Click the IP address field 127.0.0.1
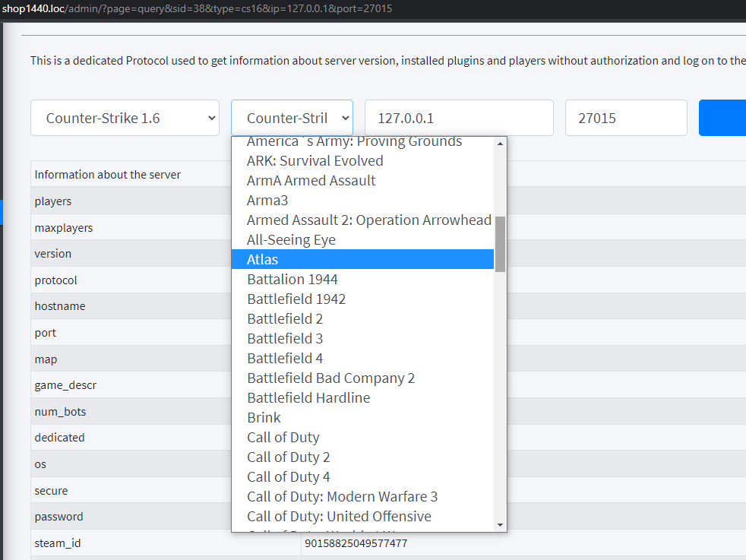This screenshot has width=746, height=560. point(459,118)
